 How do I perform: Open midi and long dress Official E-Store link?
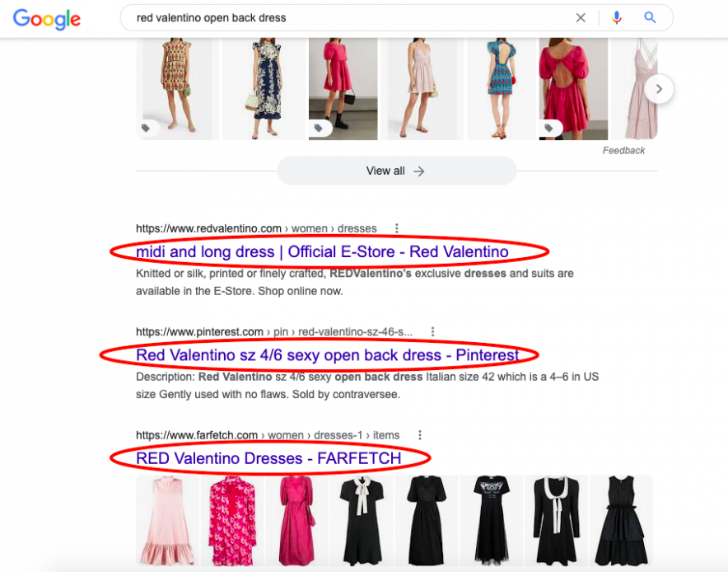(x=322, y=251)
